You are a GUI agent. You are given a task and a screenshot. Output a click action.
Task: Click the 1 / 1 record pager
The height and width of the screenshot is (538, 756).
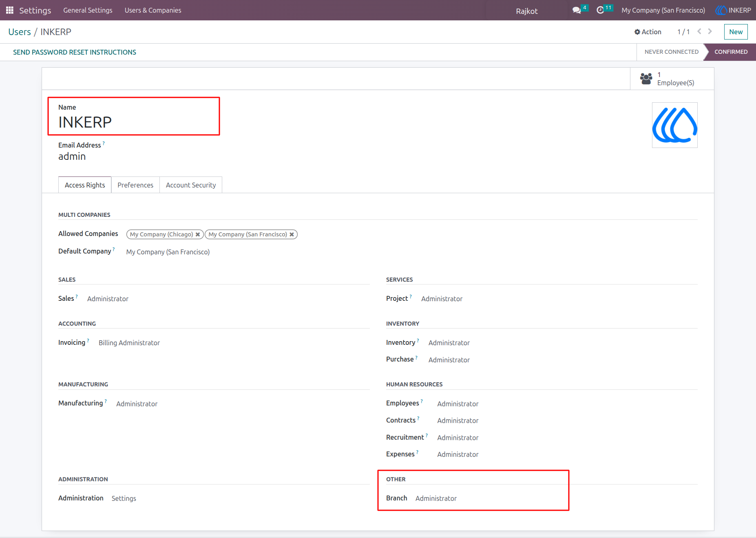pos(683,32)
